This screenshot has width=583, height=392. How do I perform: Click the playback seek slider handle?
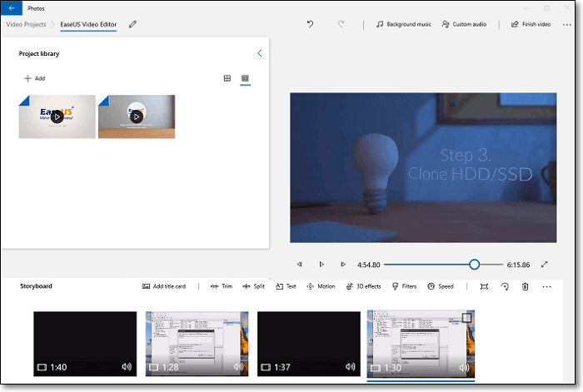click(x=474, y=264)
